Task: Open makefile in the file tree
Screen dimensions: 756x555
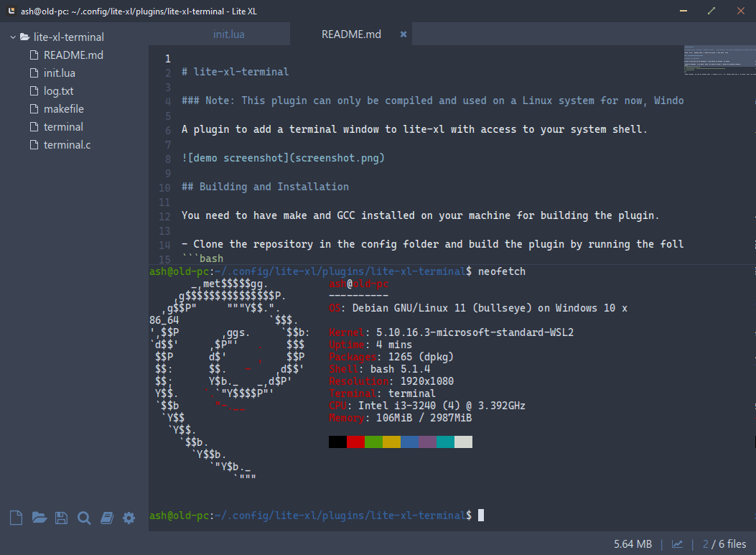Action: tap(64, 109)
